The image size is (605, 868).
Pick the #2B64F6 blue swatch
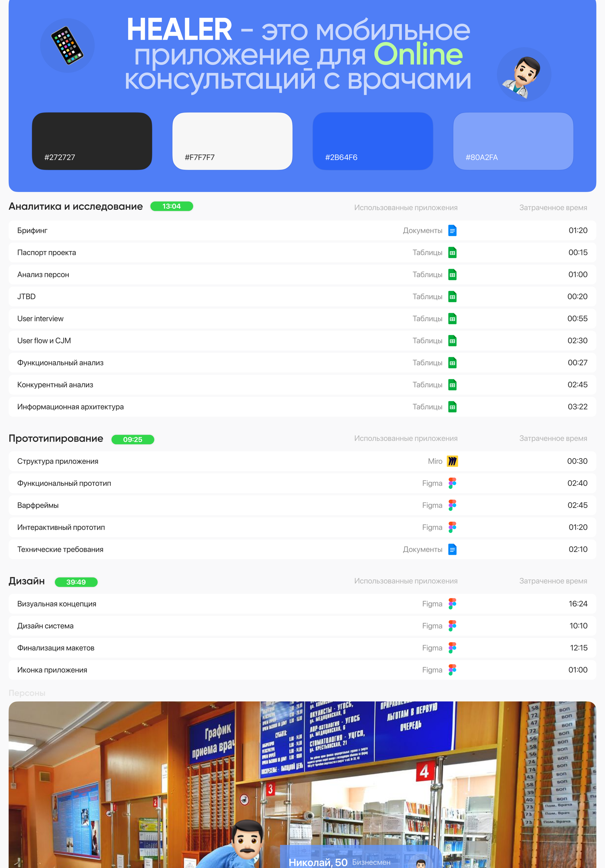coord(372,141)
